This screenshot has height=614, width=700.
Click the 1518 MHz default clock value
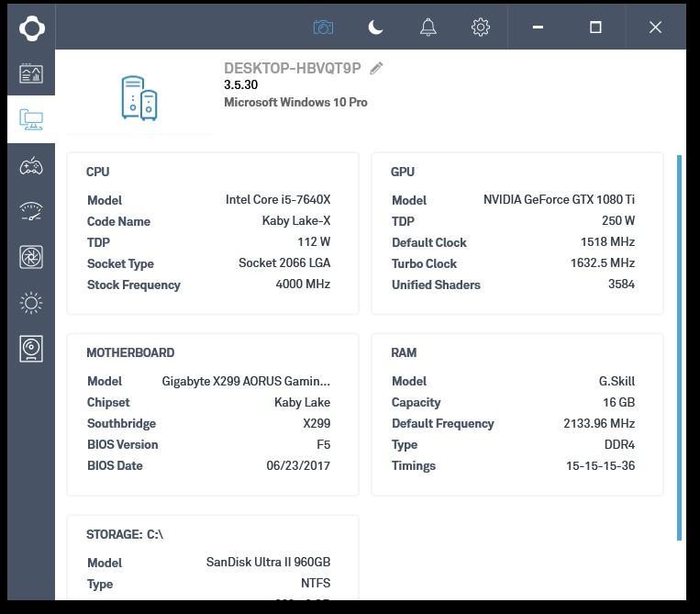(607, 242)
